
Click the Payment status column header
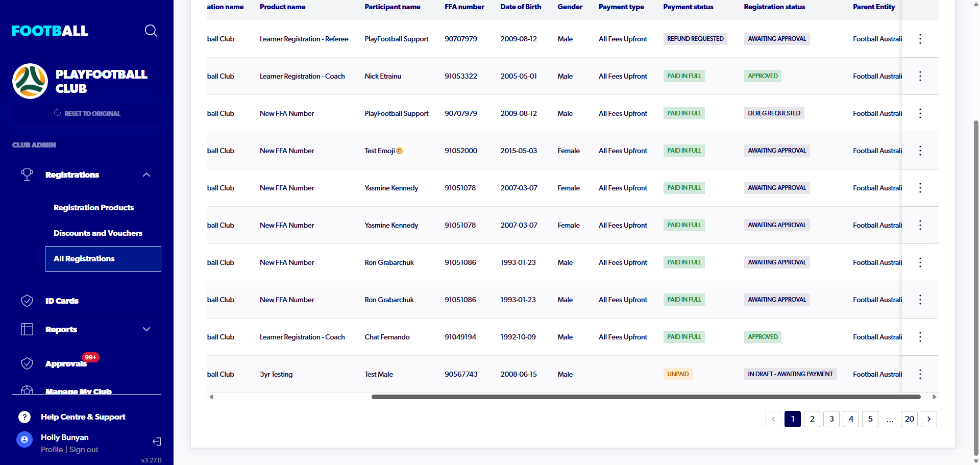tap(688, 7)
